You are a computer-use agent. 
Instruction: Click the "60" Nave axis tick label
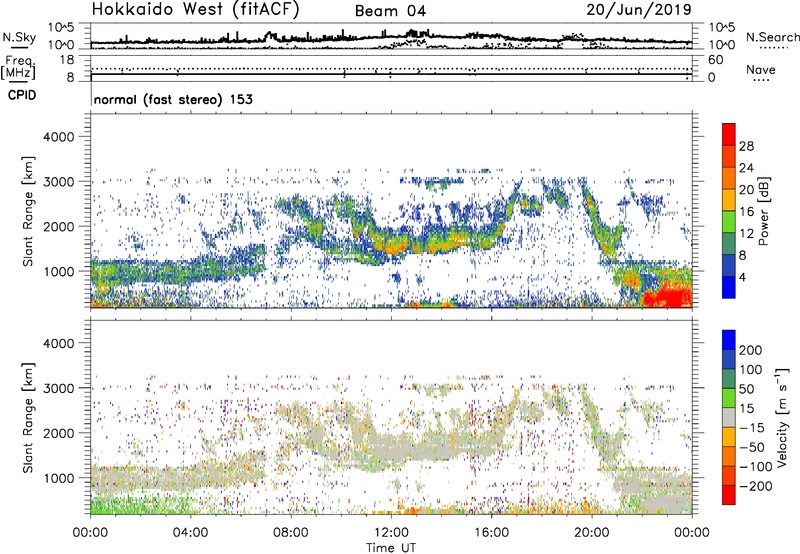(x=715, y=60)
